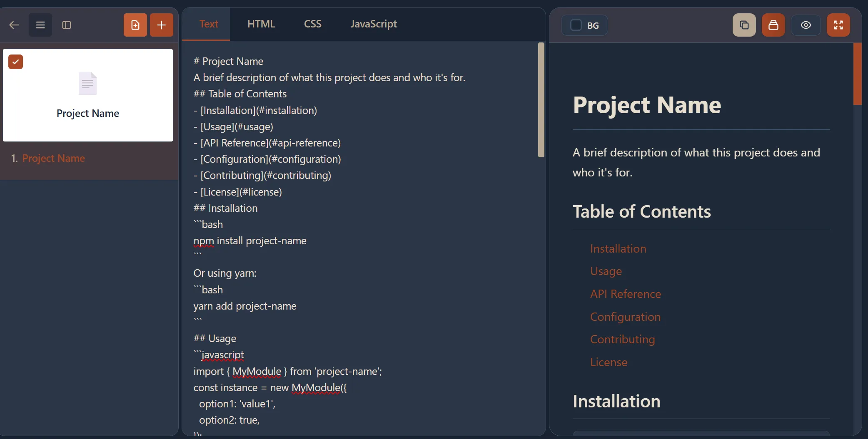This screenshot has width=868, height=439.
Task: Switch to the HTML tab
Action: 261,24
